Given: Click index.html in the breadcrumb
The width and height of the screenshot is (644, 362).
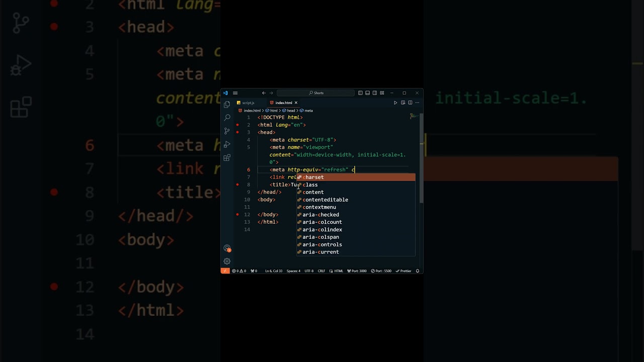Looking at the screenshot, I should (x=252, y=111).
